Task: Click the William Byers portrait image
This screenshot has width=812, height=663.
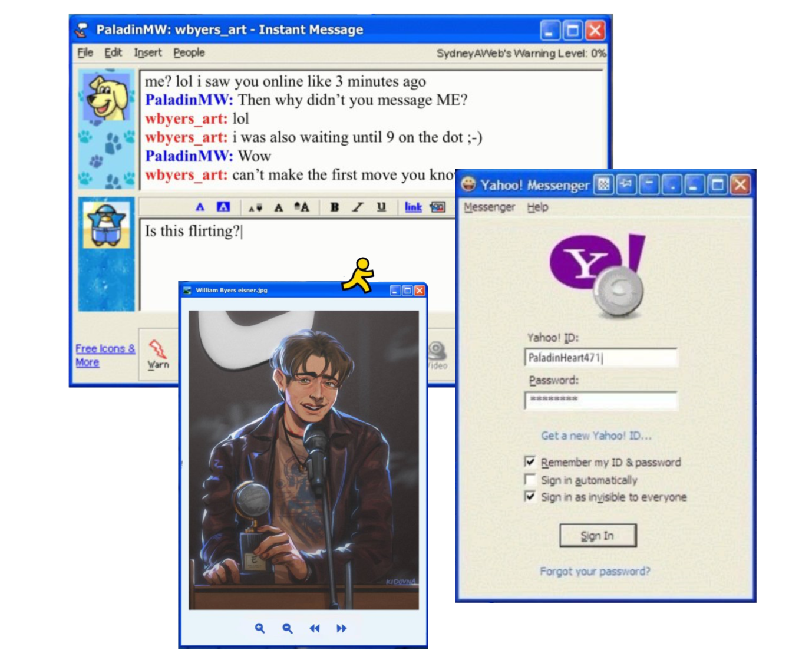Action: (x=303, y=460)
